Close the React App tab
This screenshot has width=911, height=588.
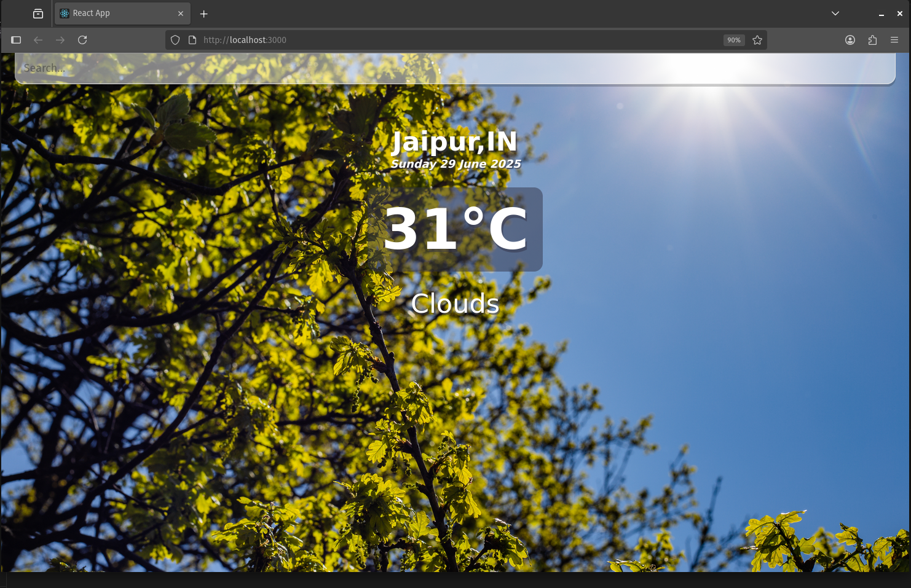coord(181,14)
